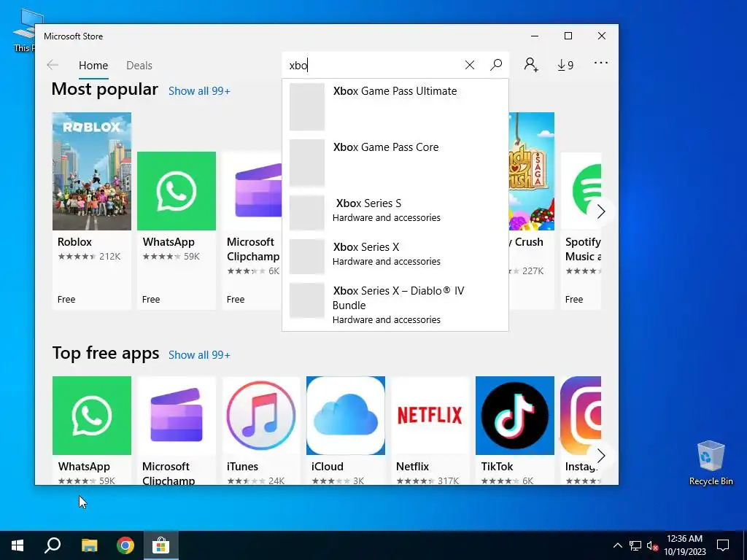Open Clipchamp icon in Top free apps
The width and height of the screenshot is (747, 560).
coord(177,415)
